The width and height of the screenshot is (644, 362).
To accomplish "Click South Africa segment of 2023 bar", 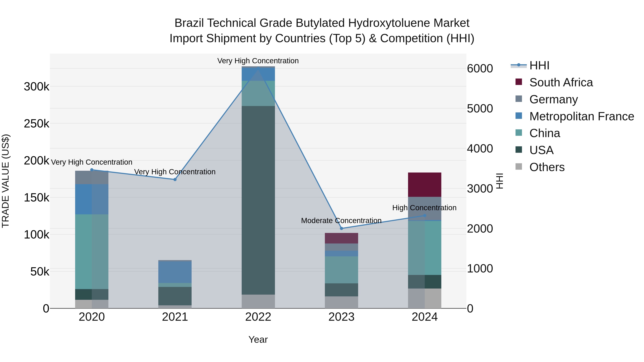I will (341, 238).
